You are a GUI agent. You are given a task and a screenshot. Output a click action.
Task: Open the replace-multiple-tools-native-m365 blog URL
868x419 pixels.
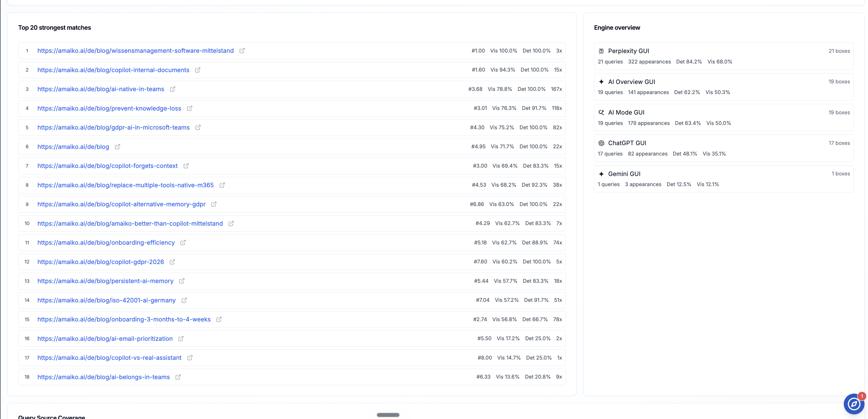(125, 185)
